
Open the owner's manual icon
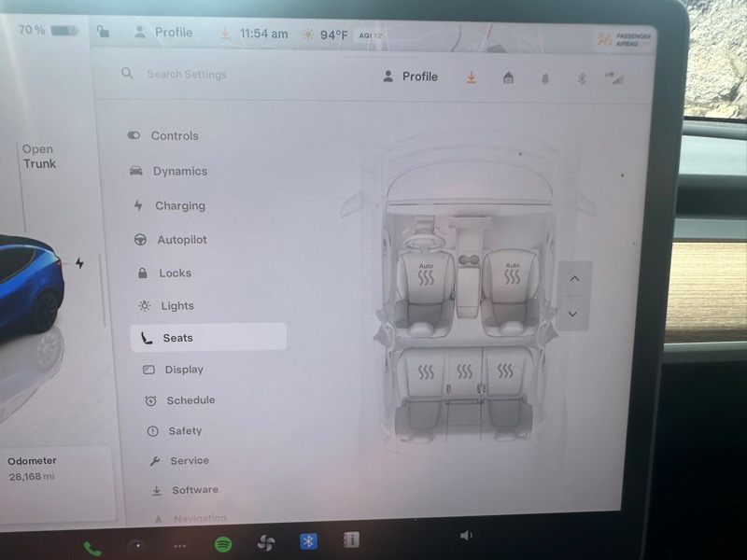click(x=351, y=540)
